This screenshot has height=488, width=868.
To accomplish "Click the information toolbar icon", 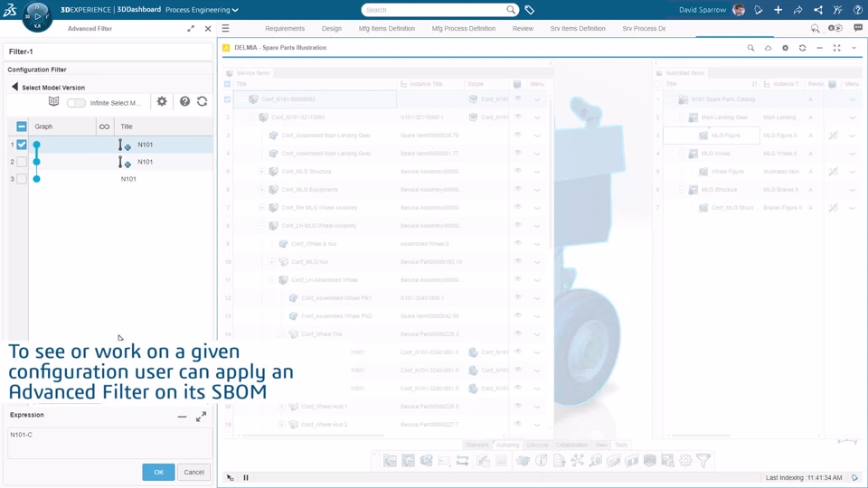I will pyautogui.click(x=542, y=460).
